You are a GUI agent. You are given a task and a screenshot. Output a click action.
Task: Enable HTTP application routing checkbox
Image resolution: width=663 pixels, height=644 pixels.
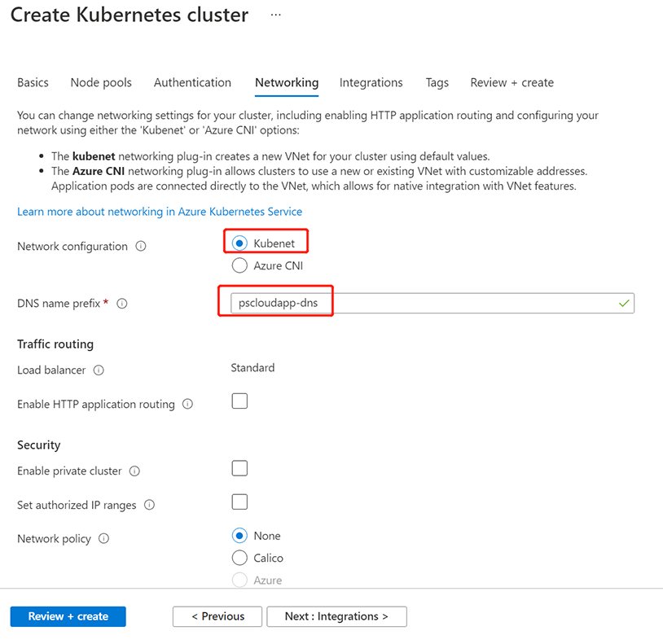[239, 401]
